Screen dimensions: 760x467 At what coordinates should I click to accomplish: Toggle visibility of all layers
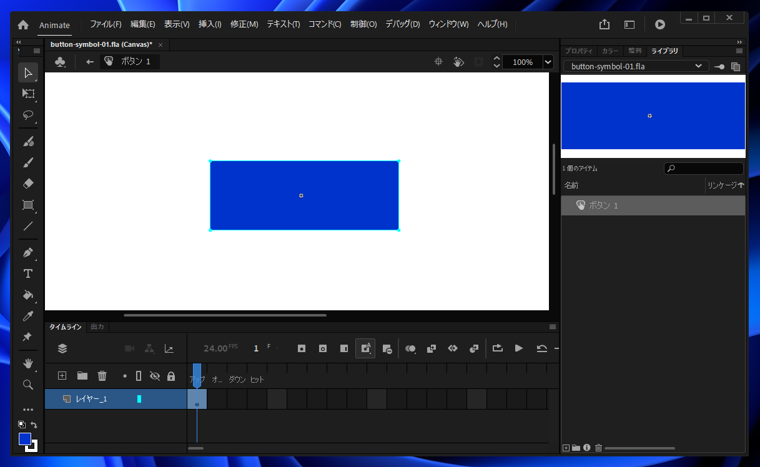[155, 376]
